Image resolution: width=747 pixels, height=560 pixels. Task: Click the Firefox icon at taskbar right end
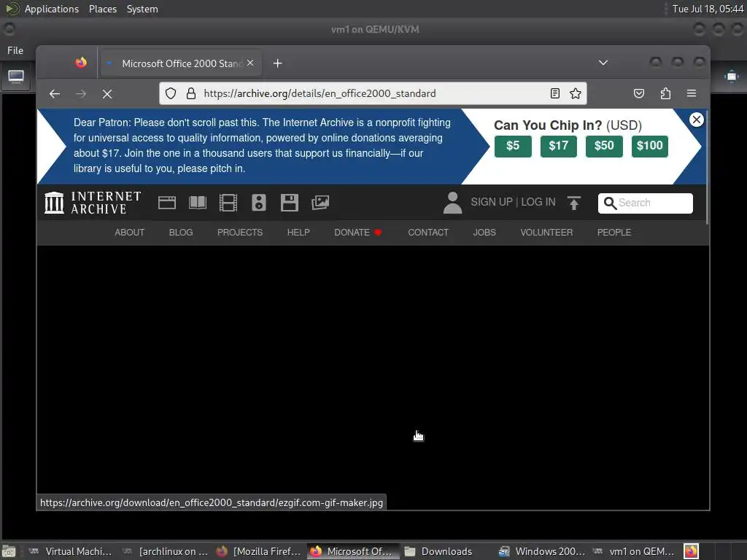[692, 551]
